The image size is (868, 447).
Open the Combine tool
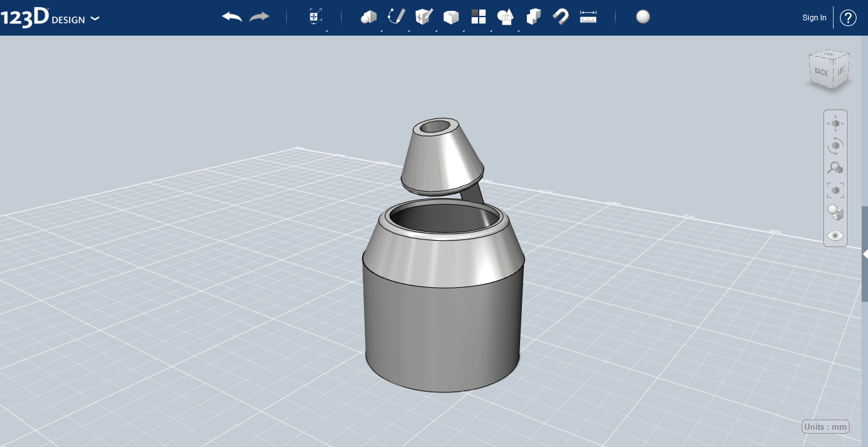click(x=533, y=17)
